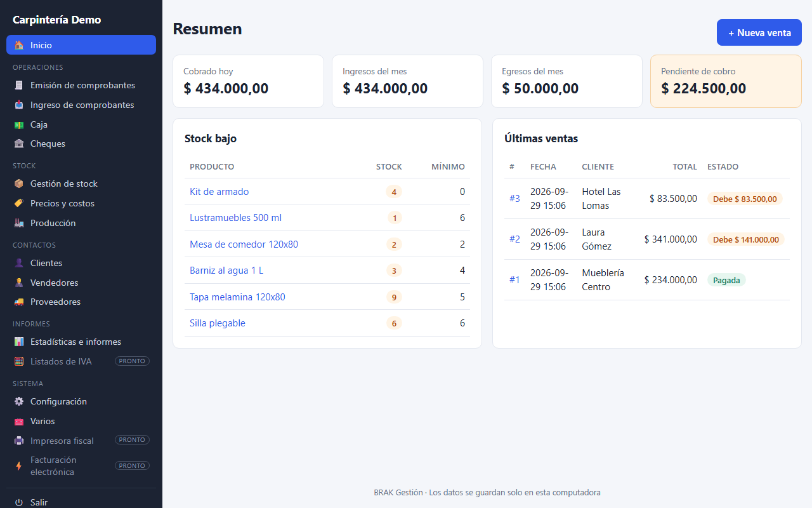Click the chart icon for Estadísticas e informes

click(x=19, y=342)
